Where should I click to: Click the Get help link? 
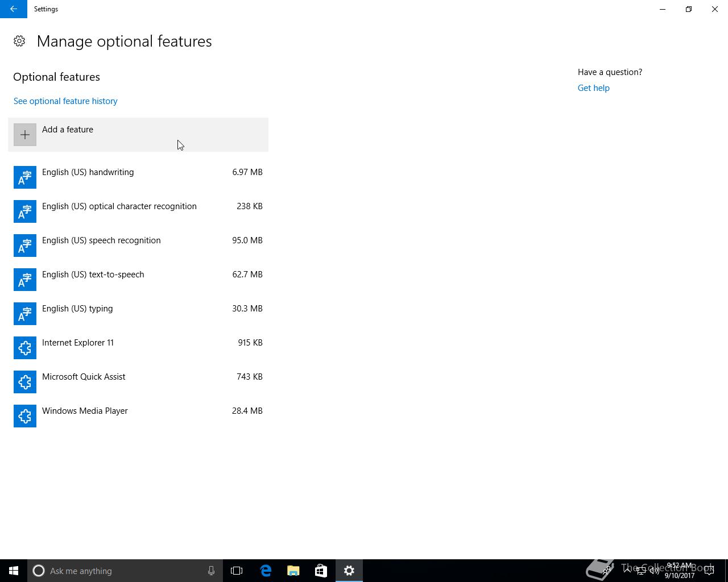click(594, 88)
